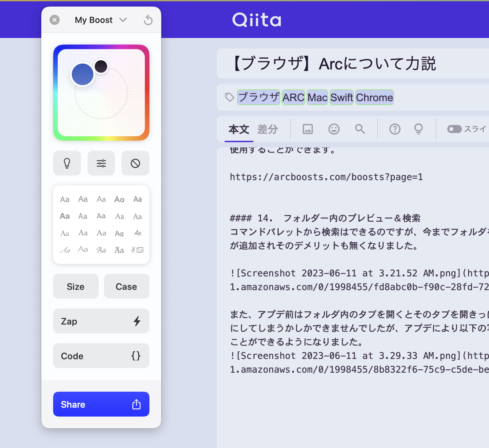This screenshot has height=448, width=489.
Task: Open the help question mark icon
Action: click(395, 129)
